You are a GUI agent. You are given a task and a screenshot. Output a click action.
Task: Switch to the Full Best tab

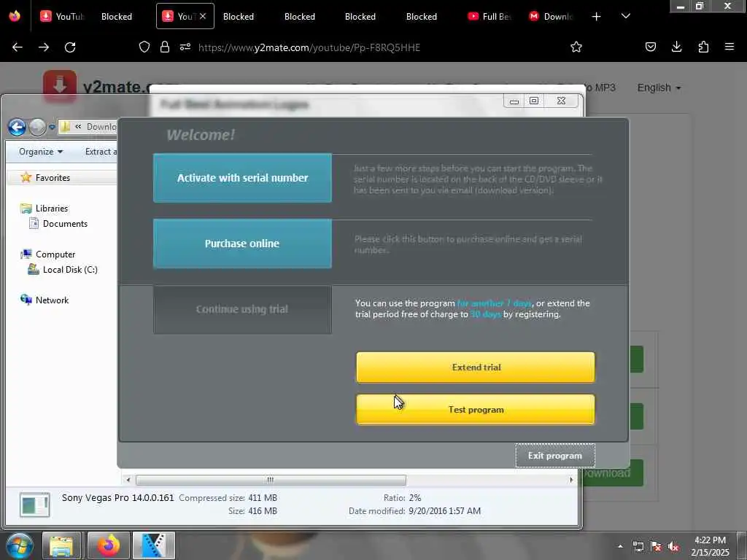[x=490, y=17]
